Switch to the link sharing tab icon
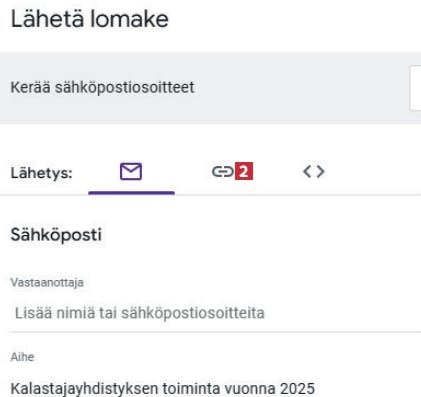 tap(223, 172)
